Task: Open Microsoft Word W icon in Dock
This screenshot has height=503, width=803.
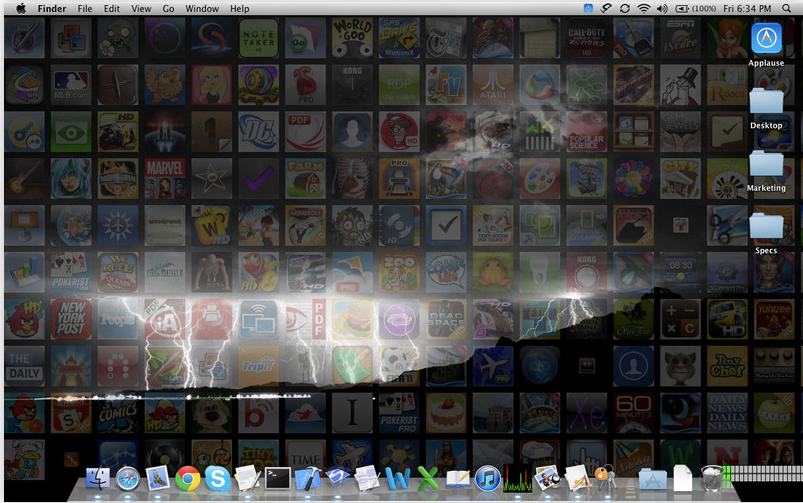Action: pyautogui.click(x=397, y=478)
